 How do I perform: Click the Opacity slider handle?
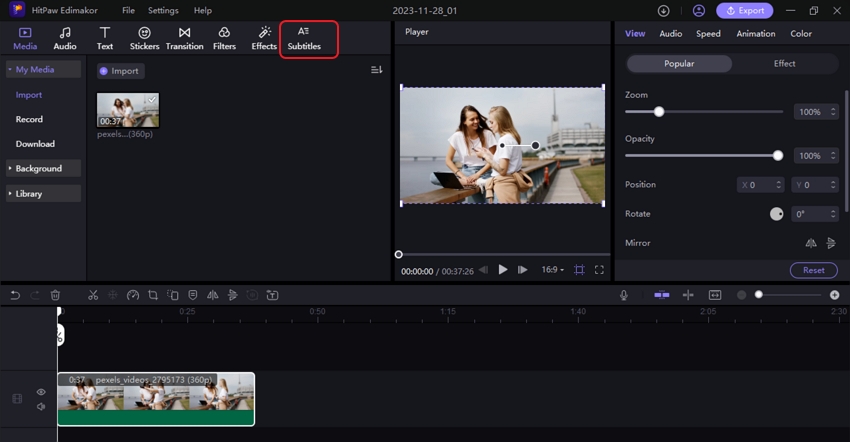pyautogui.click(x=778, y=155)
